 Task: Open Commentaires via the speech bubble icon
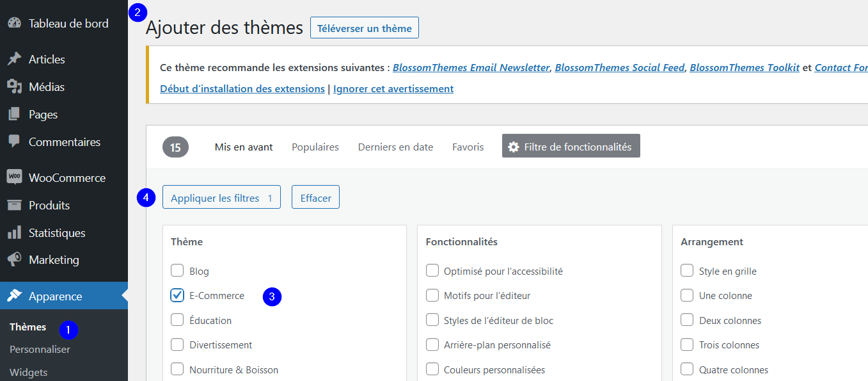(x=14, y=142)
